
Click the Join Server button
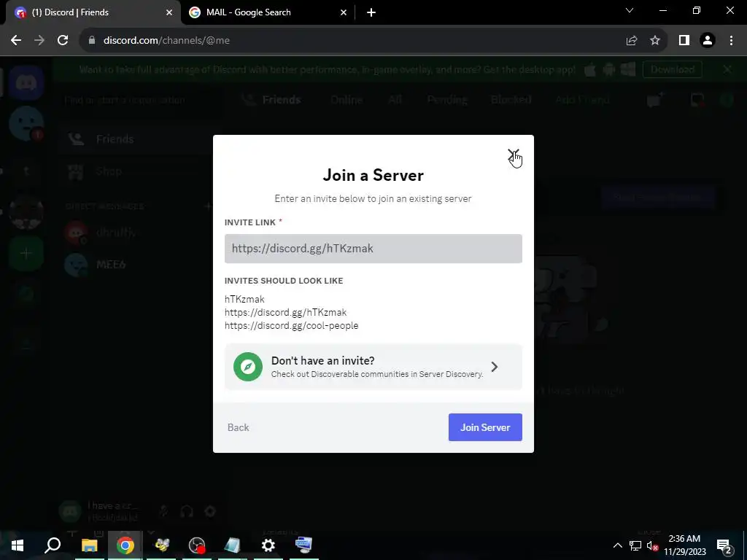coord(485,427)
